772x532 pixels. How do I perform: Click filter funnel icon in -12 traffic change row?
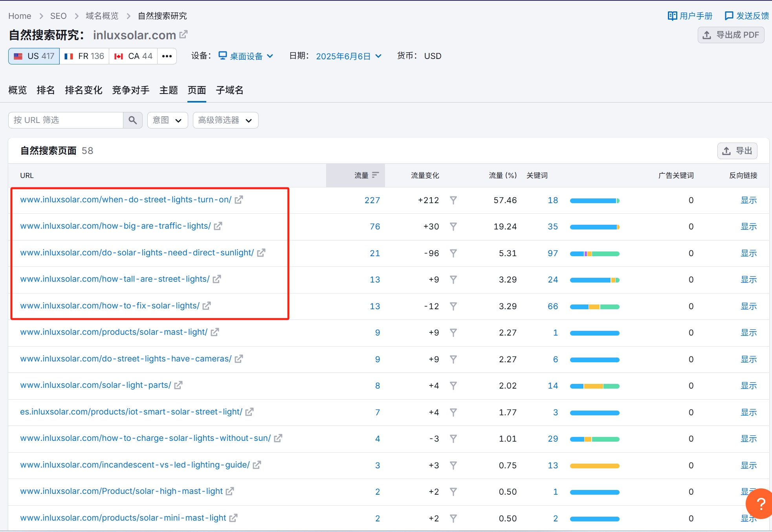click(453, 306)
